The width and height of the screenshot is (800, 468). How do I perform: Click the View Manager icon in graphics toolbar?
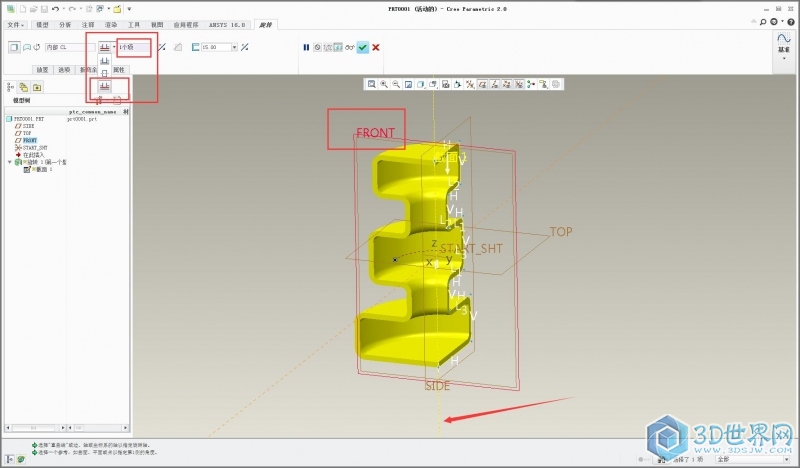(446, 84)
